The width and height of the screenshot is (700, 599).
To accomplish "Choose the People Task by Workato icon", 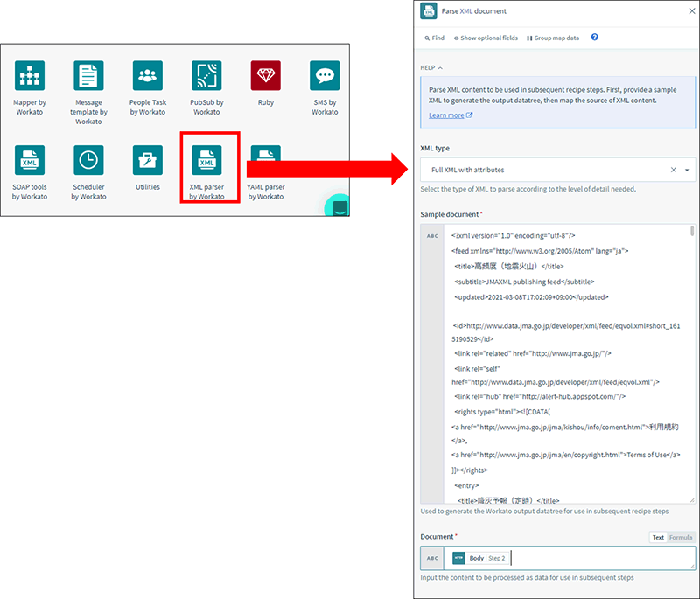I will click(148, 75).
